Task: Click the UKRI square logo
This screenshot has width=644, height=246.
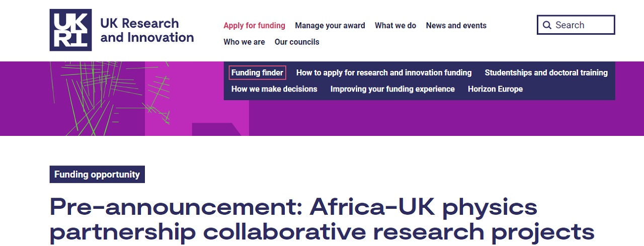Action: point(70,30)
